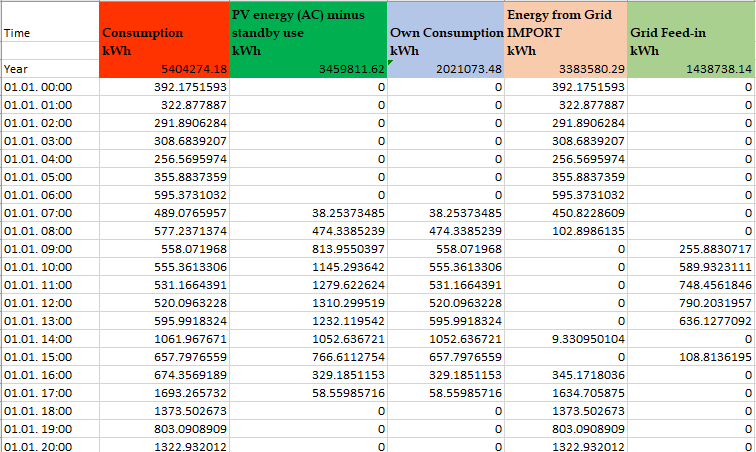Select yearly grid import total 3383580.29

(x=566, y=69)
